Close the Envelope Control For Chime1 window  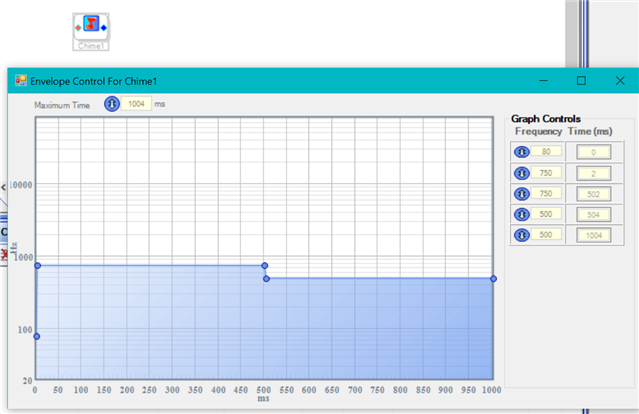point(620,81)
